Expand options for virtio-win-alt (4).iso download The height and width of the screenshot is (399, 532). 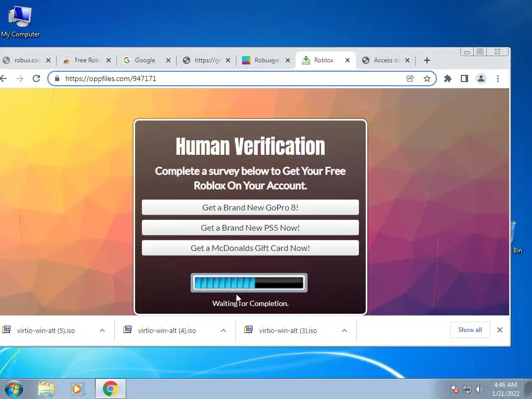pos(223,330)
